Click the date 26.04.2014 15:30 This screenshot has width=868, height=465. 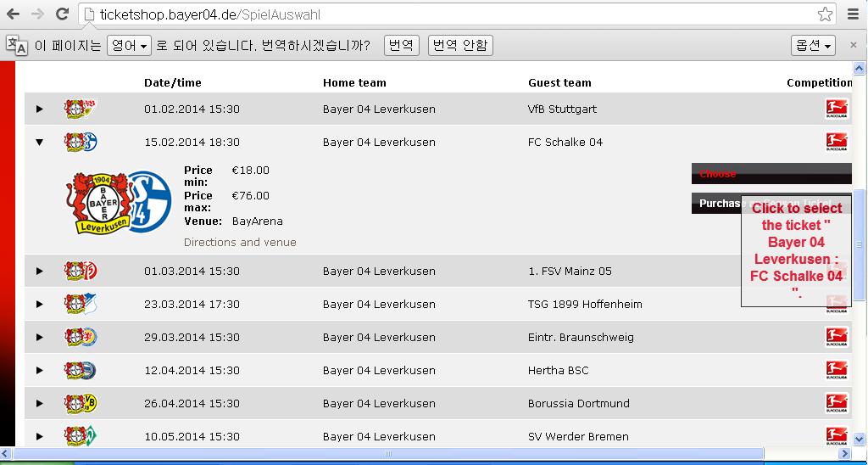click(192, 403)
